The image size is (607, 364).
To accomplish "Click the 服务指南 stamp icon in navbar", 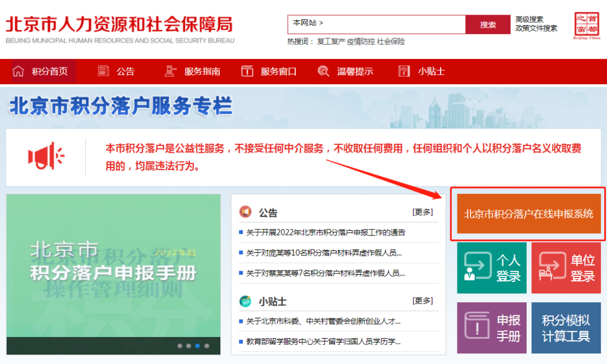I will click(x=170, y=71).
